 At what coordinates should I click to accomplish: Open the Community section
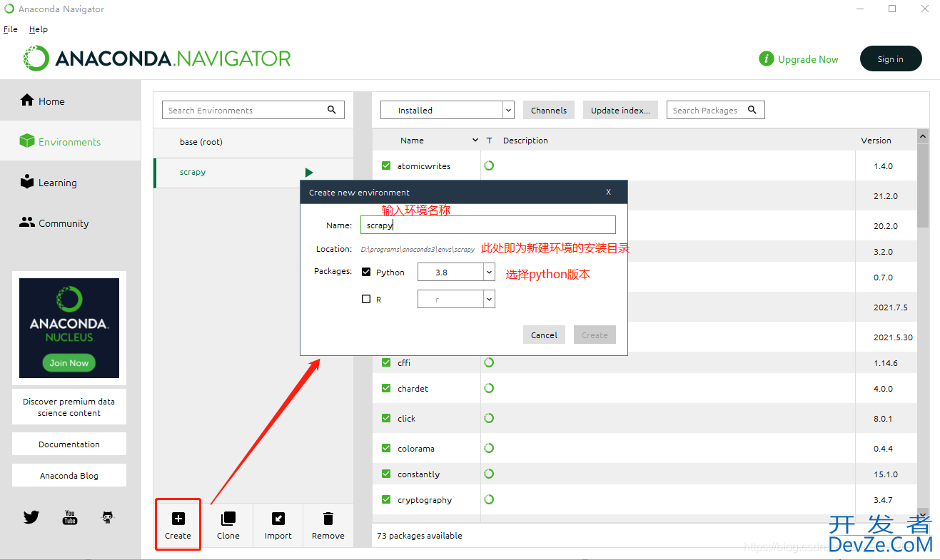point(70,223)
